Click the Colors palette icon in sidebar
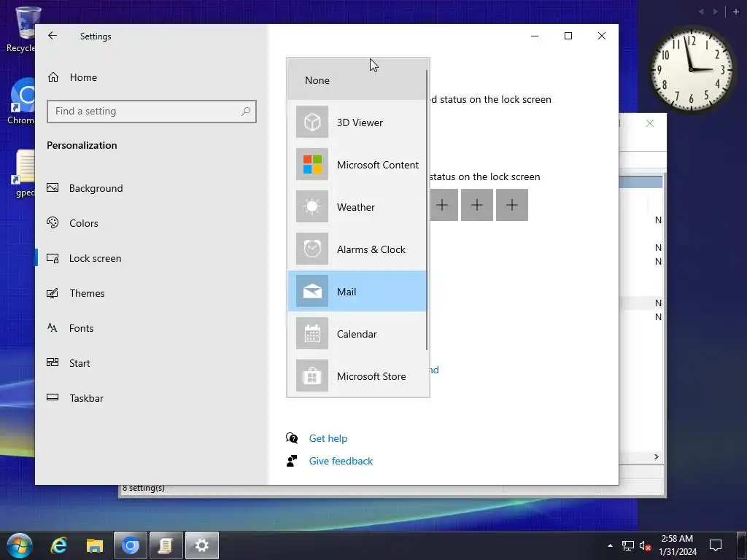The width and height of the screenshot is (747, 560). 53,222
